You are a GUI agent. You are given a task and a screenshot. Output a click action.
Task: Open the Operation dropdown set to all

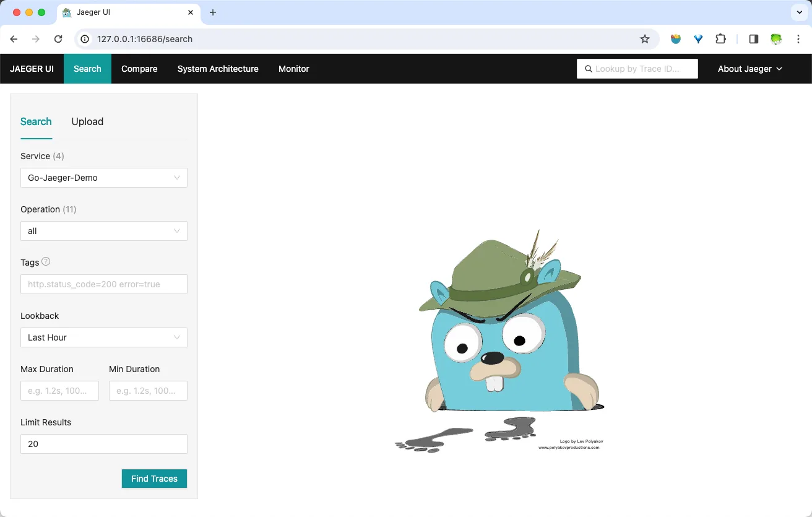click(104, 231)
